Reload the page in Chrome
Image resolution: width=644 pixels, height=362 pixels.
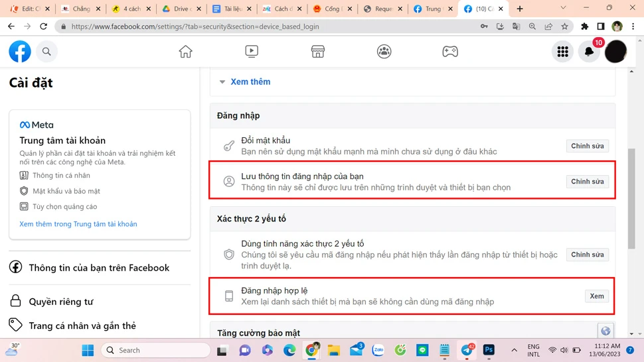44,27
